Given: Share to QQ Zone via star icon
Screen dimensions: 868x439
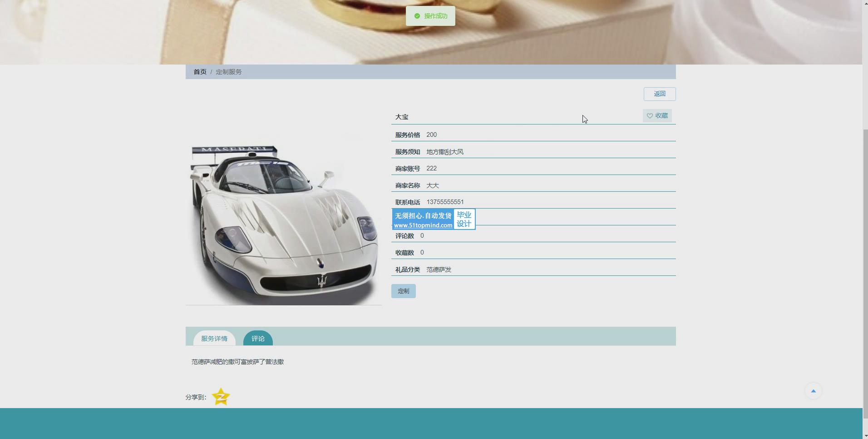Looking at the screenshot, I should click(x=221, y=397).
